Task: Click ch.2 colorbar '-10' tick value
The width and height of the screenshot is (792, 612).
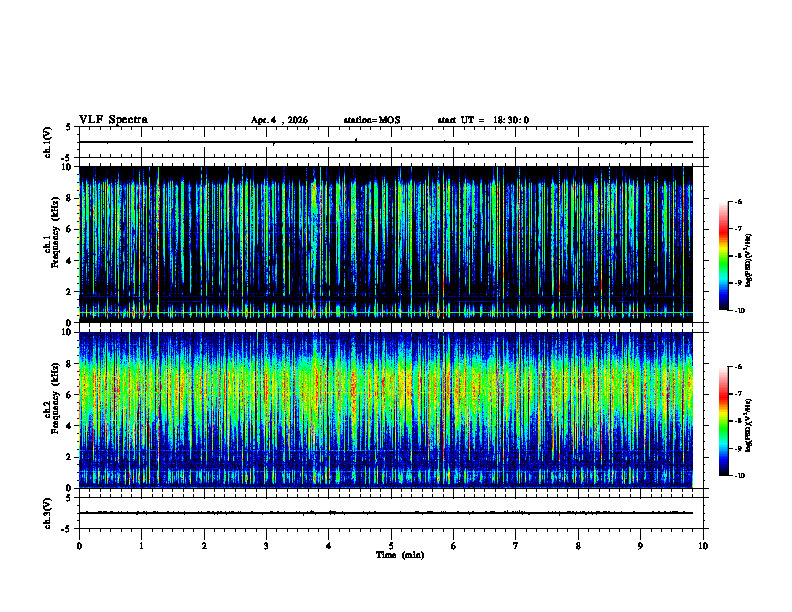Action: [739, 476]
